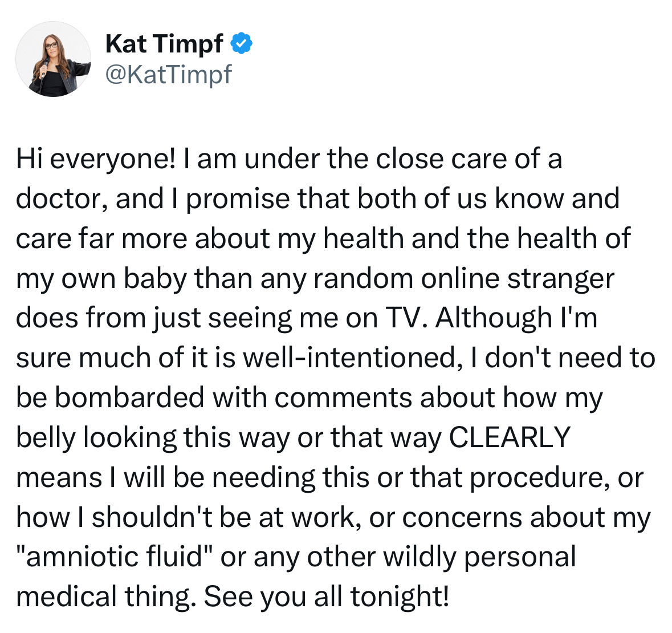
Task: Click the word "TV" in the tweet
Action: [406, 318]
